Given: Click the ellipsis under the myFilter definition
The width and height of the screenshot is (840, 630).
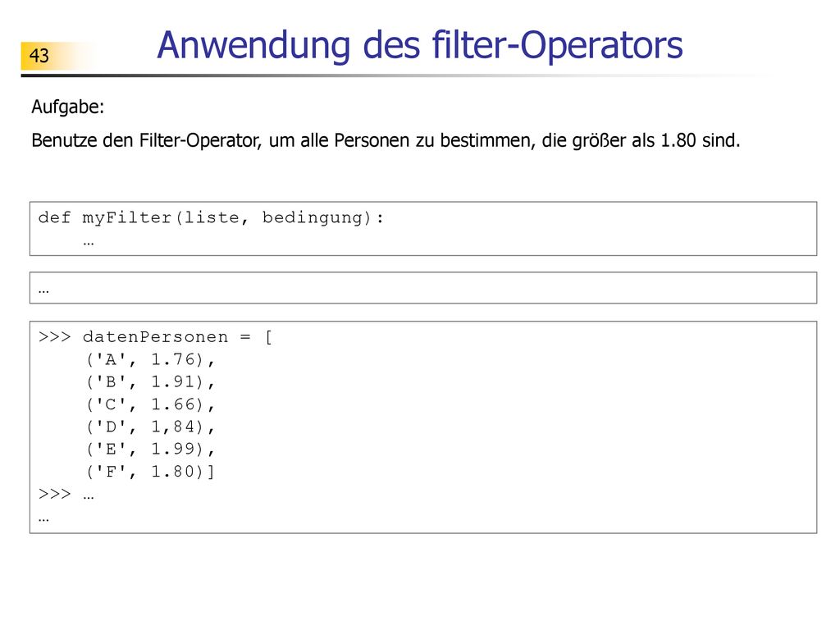Looking at the screenshot, I should tap(89, 243).
